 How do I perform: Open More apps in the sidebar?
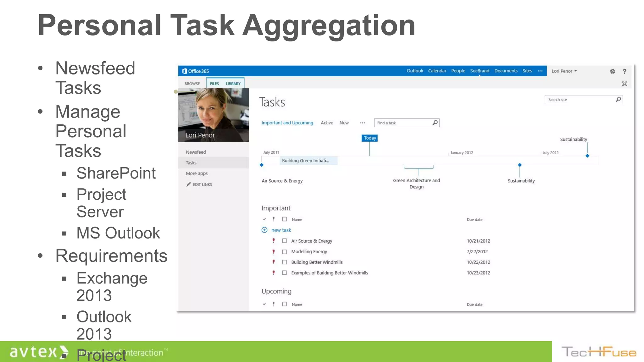(197, 173)
